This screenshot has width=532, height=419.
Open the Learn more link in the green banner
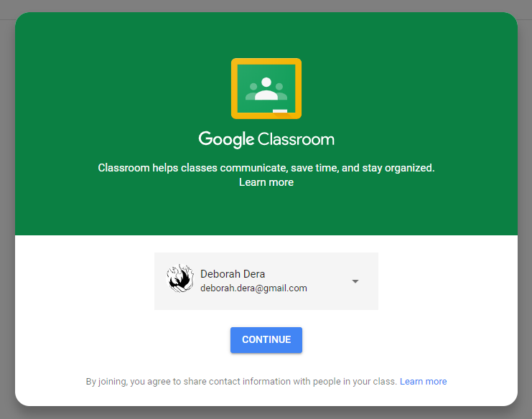pos(266,182)
